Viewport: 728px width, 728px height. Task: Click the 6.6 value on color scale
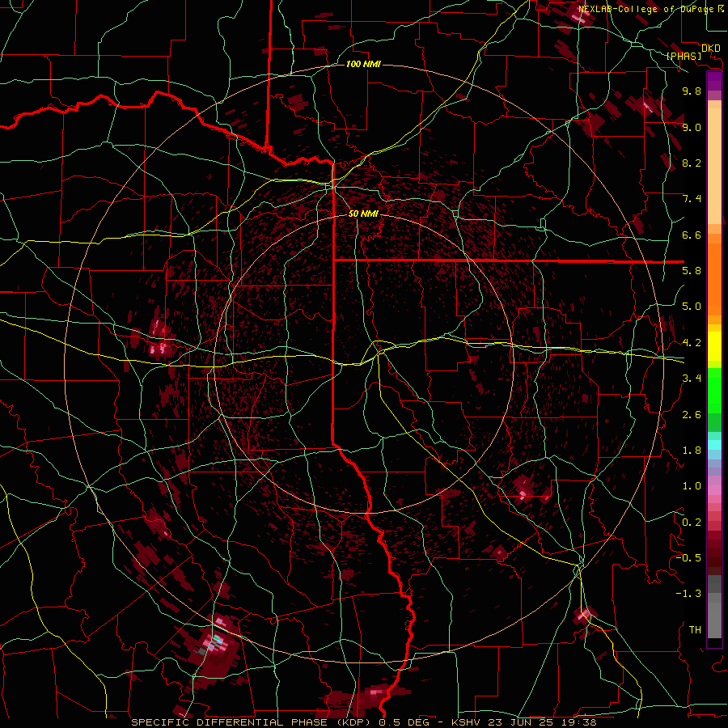click(692, 235)
